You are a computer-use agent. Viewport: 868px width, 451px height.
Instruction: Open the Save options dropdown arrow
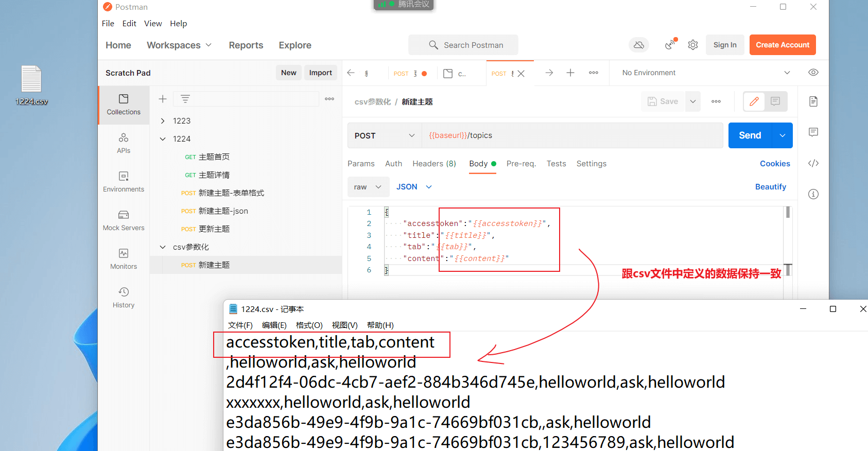(x=693, y=101)
